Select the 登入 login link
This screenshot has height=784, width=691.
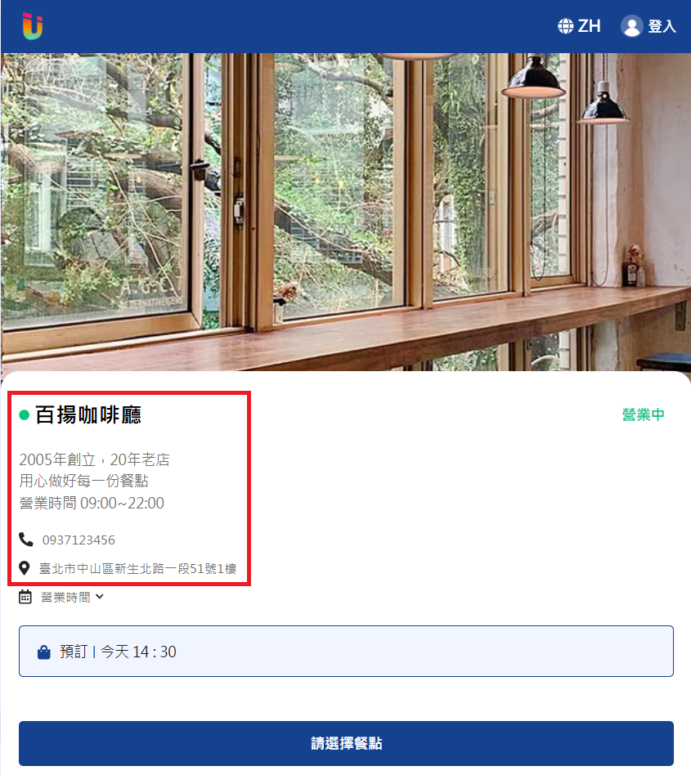tap(662, 26)
